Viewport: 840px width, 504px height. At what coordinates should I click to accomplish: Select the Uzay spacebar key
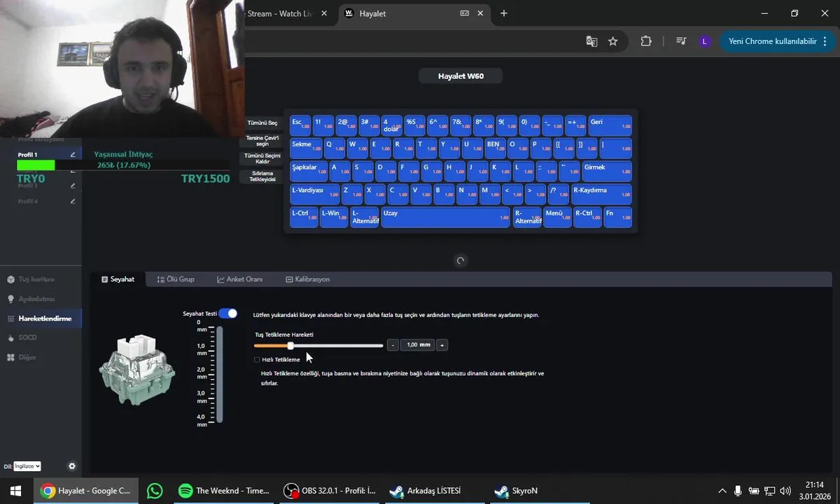(445, 217)
